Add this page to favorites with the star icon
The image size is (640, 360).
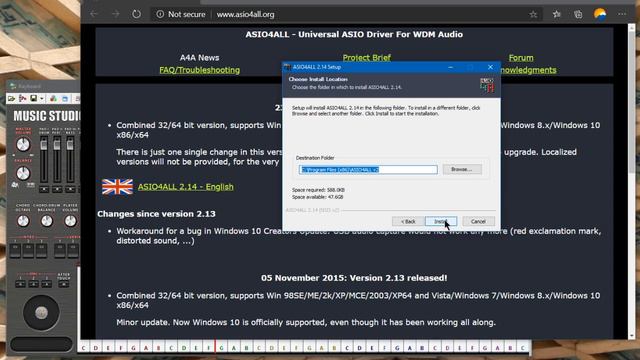pos(533,14)
